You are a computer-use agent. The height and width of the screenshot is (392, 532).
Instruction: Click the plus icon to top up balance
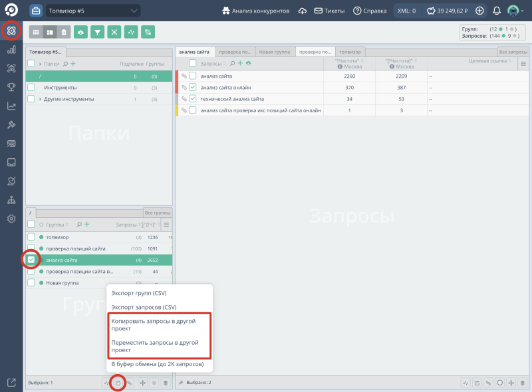[x=479, y=11]
